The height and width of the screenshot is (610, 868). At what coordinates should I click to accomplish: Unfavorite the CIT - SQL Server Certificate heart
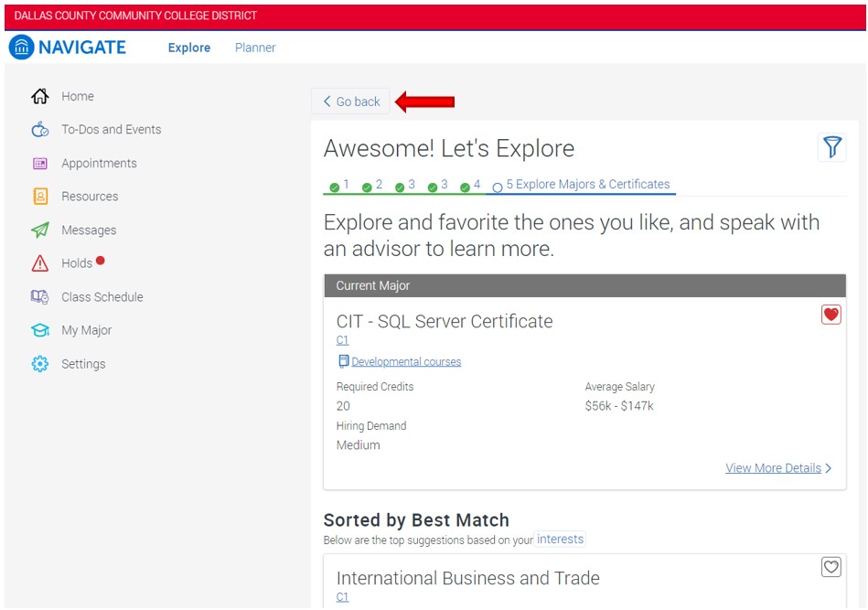pos(830,315)
